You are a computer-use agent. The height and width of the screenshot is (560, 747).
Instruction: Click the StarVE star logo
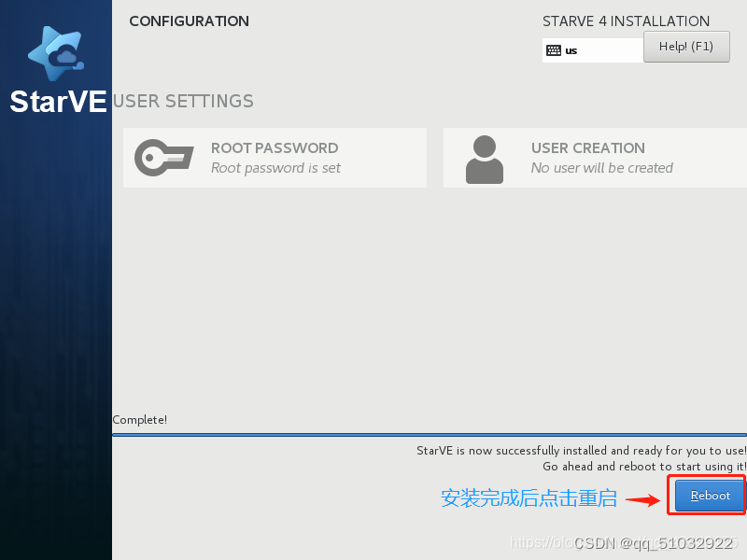coord(56,53)
